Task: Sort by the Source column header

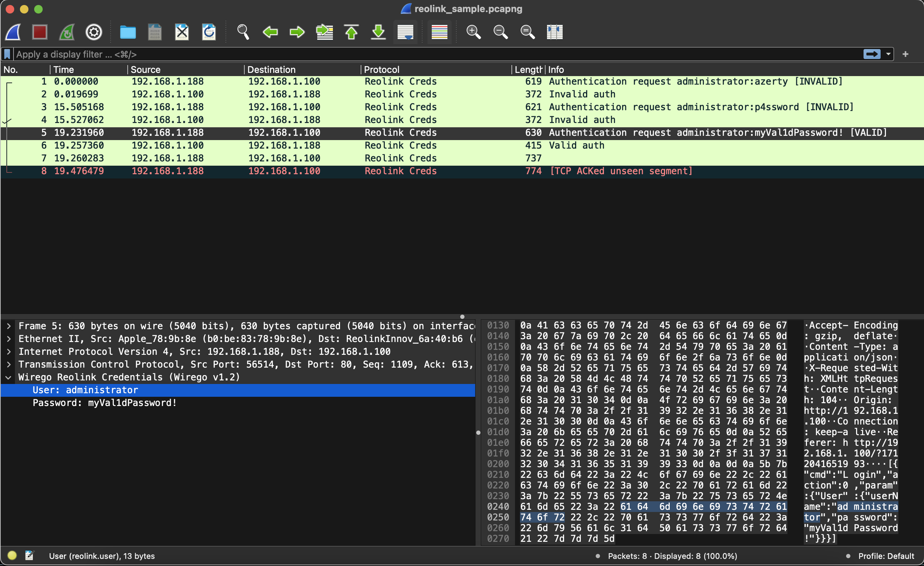Action: pyautogui.click(x=186, y=70)
